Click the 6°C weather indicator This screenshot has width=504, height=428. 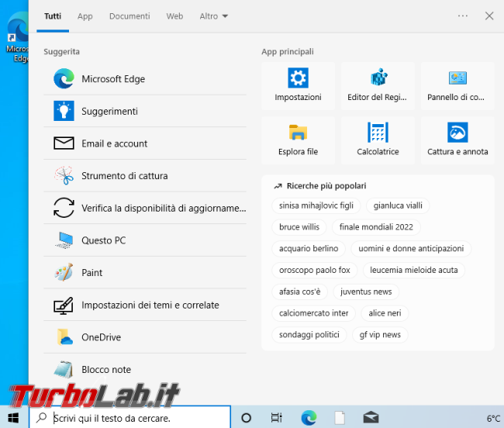point(493,419)
